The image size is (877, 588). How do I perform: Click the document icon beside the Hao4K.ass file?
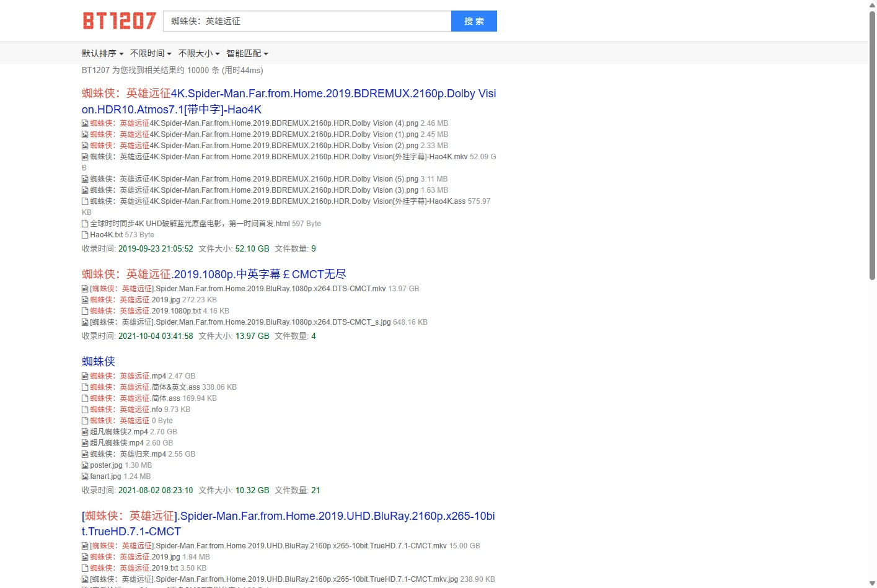(x=85, y=201)
